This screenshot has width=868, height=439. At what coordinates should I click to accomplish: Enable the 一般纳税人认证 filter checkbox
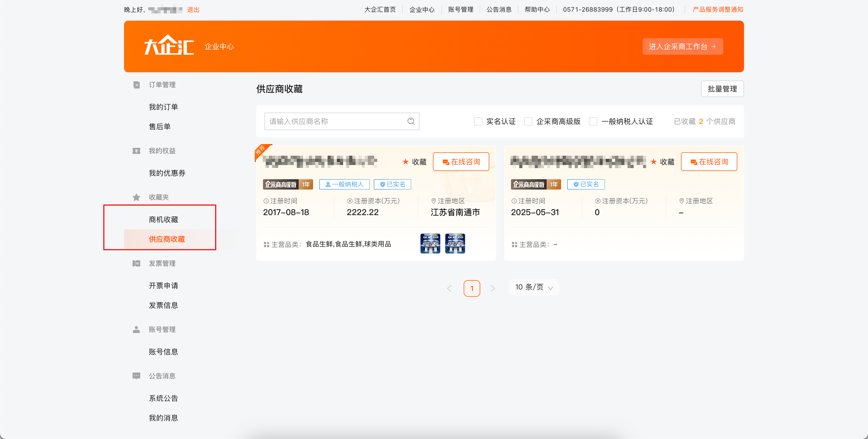[x=593, y=121]
